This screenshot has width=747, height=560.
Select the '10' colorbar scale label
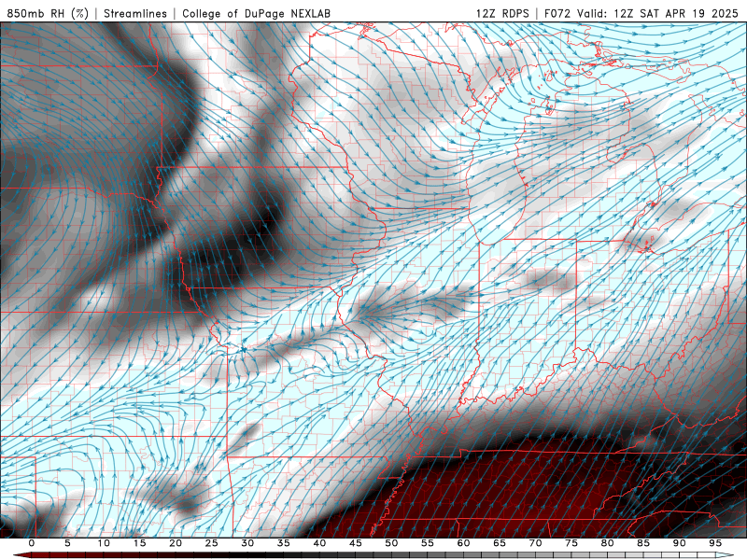point(104,543)
